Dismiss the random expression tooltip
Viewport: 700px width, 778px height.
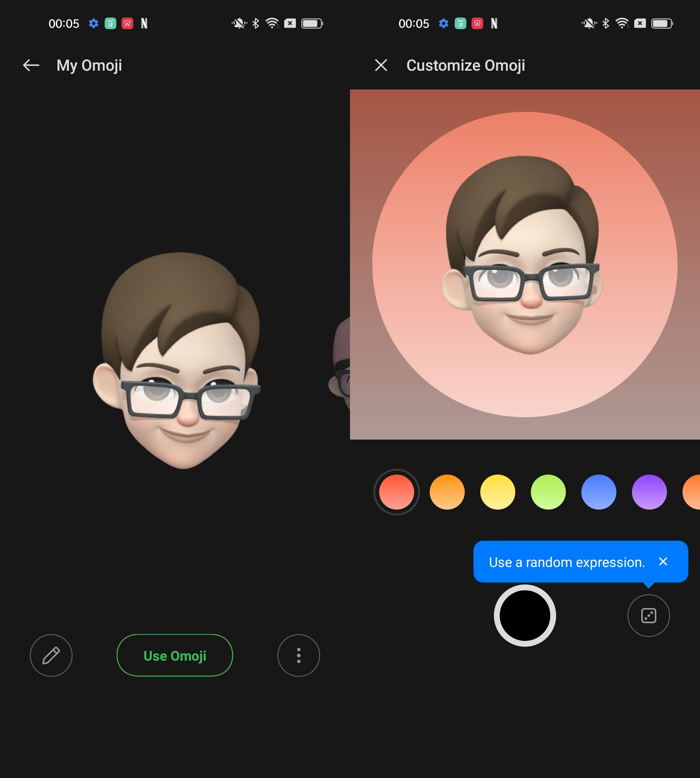point(663,562)
